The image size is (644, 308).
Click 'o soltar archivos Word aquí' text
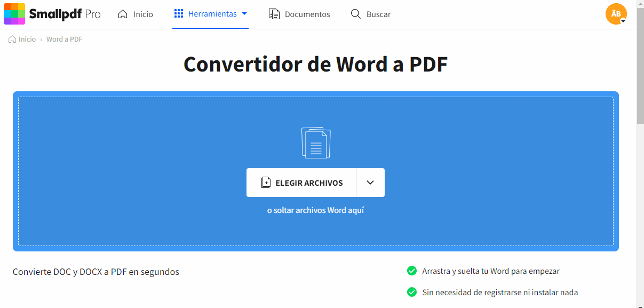pos(315,210)
